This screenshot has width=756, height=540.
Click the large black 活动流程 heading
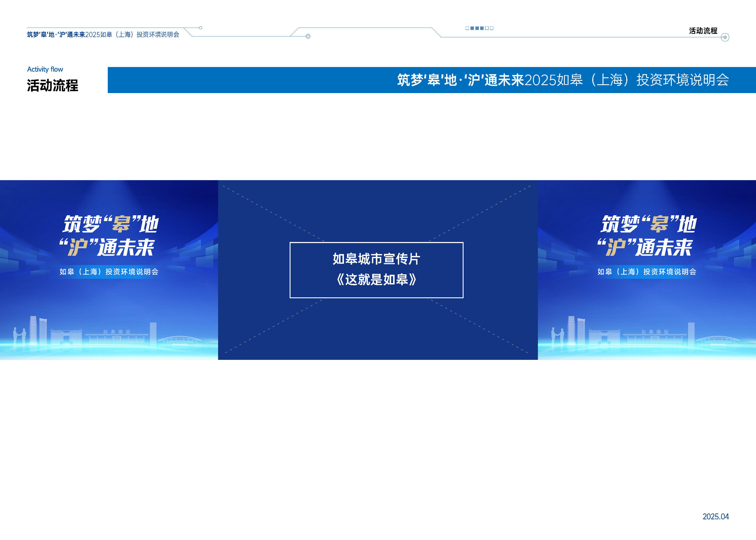point(53,86)
